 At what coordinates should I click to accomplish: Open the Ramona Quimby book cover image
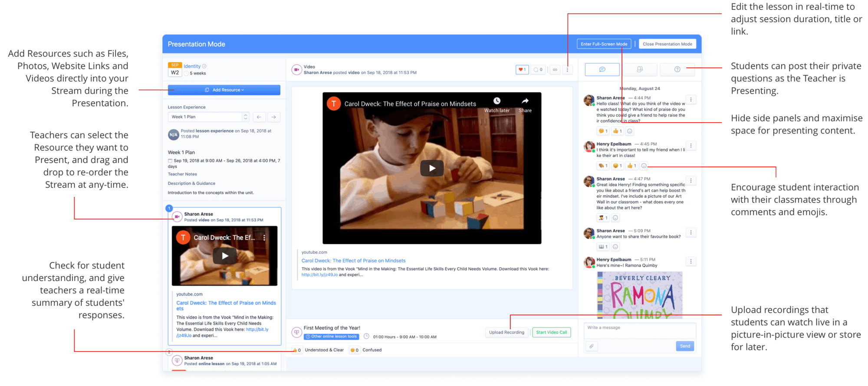pos(640,295)
